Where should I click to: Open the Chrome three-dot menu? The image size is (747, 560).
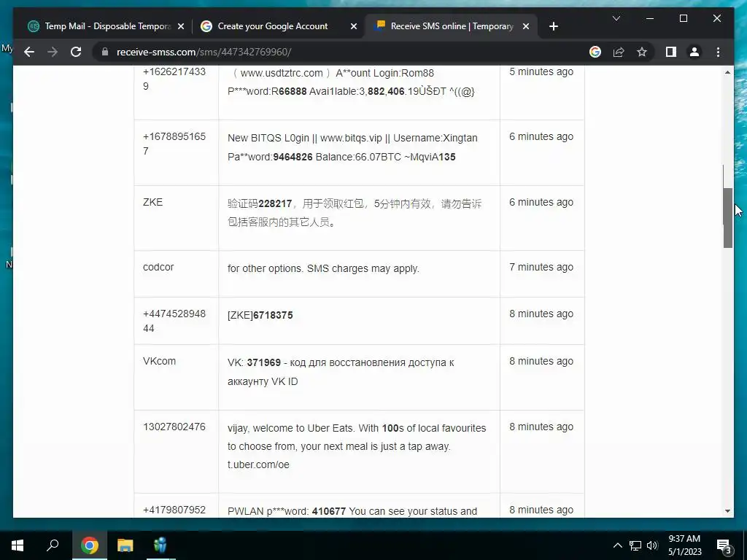[x=718, y=52]
